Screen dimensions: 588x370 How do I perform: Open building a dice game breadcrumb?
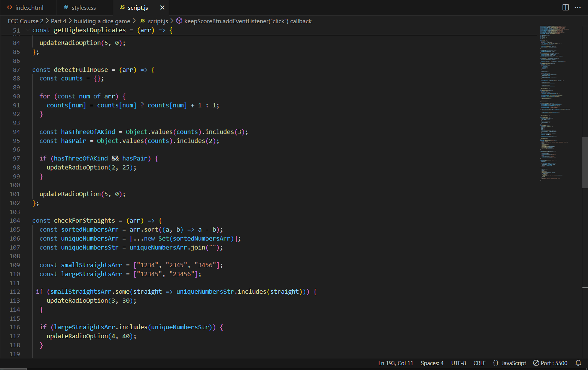102,21
